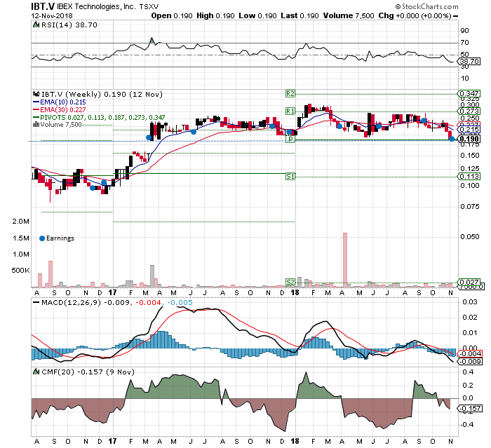This screenshot has width=491, height=448.
Task: Click the blue EMA(10) line sample
Action: (x=36, y=102)
